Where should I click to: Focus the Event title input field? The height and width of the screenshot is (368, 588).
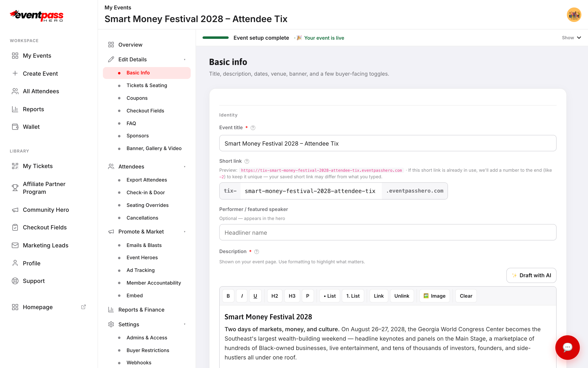(388, 143)
